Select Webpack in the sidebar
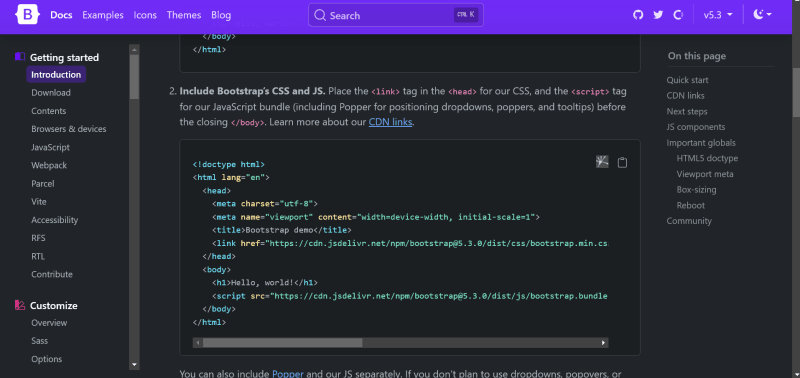 (49, 165)
